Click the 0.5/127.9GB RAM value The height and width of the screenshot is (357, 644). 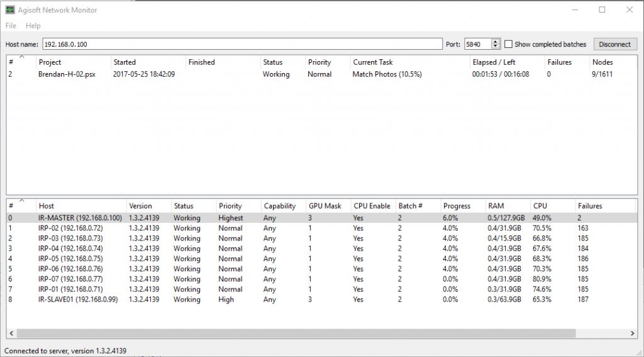click(506, 218)
